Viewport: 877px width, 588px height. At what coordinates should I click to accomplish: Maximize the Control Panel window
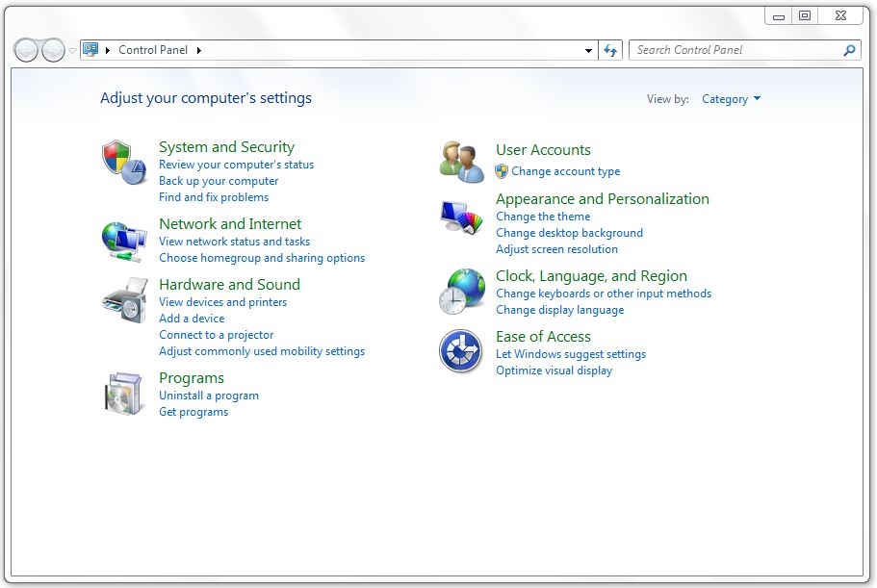click(804, 15)
